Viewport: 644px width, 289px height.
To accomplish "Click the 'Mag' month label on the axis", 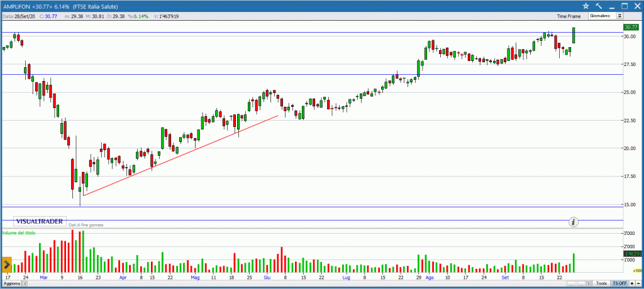I will pyautogui.click(x=195, y=278).
